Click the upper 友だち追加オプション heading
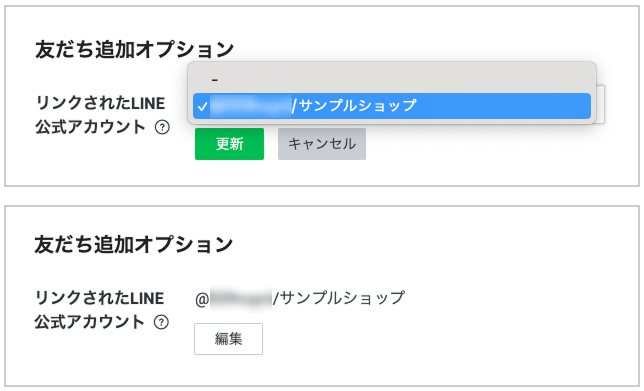Image resolution: width=644 pixels, height=391 pixels. 134,50
